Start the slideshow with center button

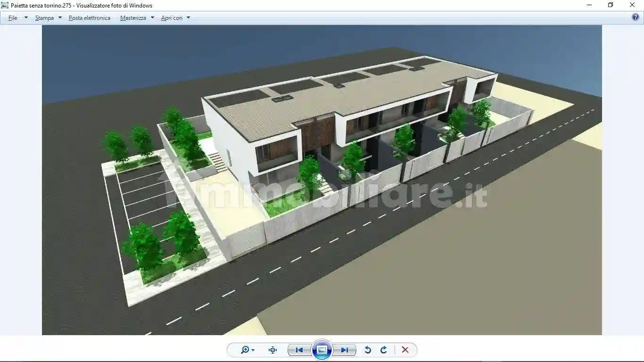coord(322,350)
